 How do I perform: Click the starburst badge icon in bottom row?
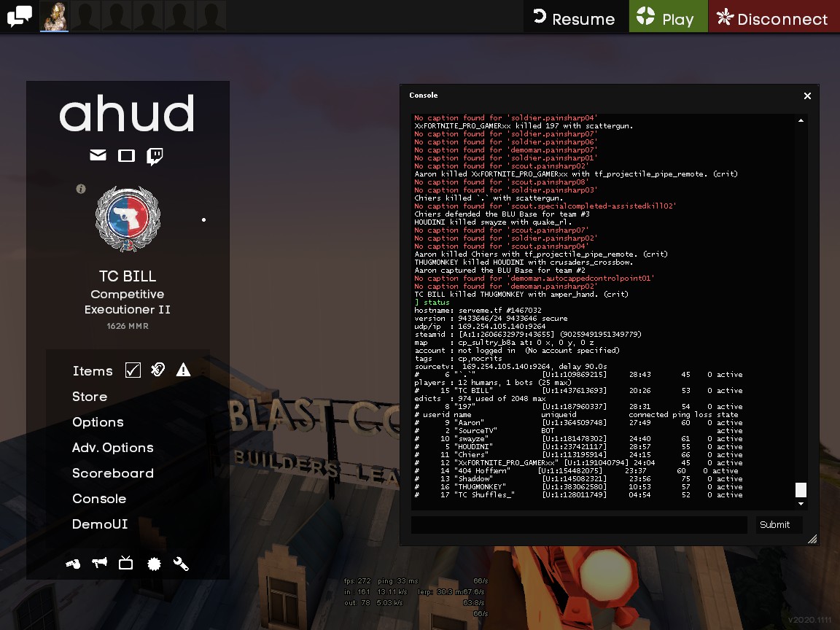[154, 563]
